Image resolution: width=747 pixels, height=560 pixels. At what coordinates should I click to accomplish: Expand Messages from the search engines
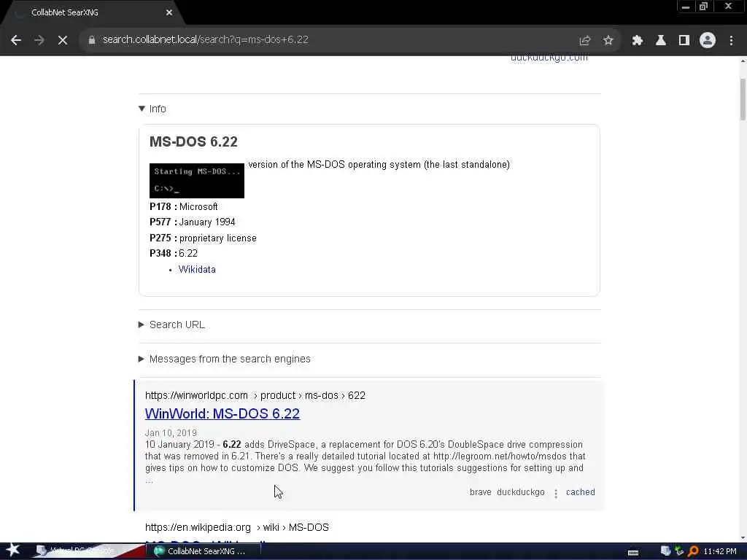point(225,359)
